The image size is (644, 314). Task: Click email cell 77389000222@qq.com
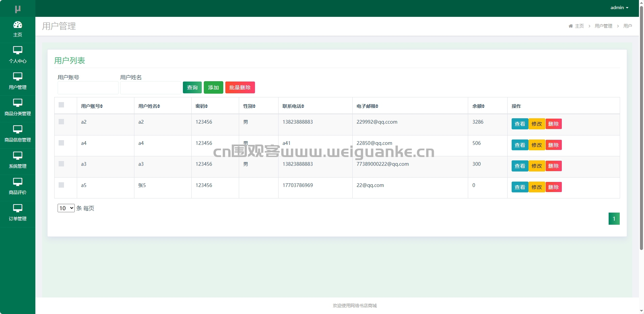[x=383, y=164]
